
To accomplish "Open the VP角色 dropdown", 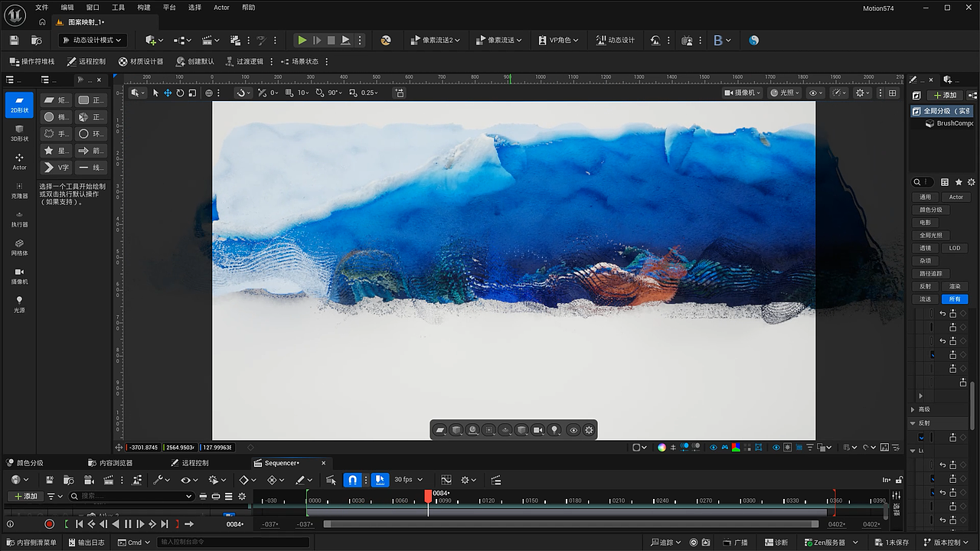I will (x=559, y=40).
